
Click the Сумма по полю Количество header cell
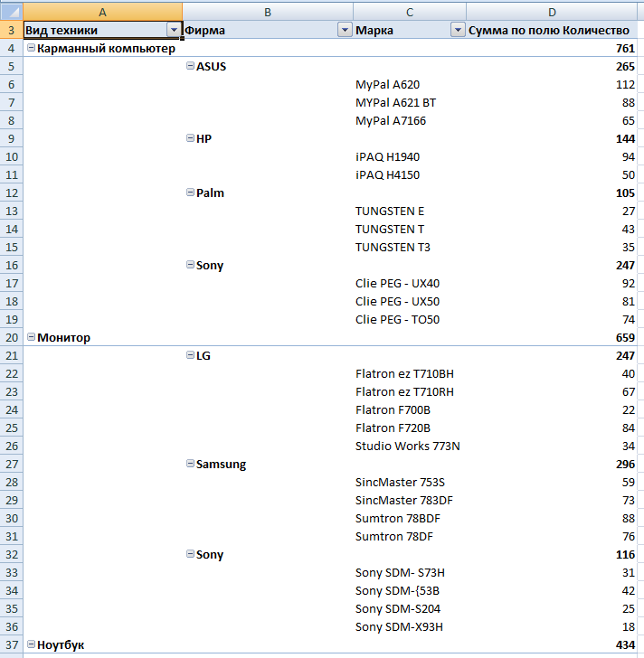(552, 30)
